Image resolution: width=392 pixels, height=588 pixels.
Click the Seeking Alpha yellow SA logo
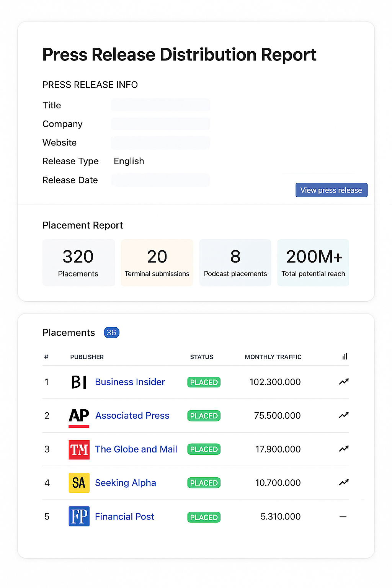79,483
